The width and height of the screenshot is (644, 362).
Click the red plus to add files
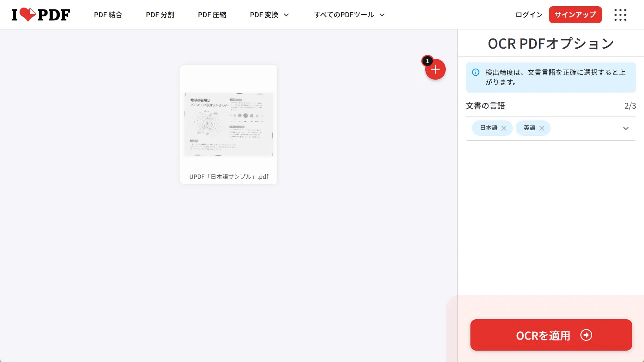[x=435, y=69]
